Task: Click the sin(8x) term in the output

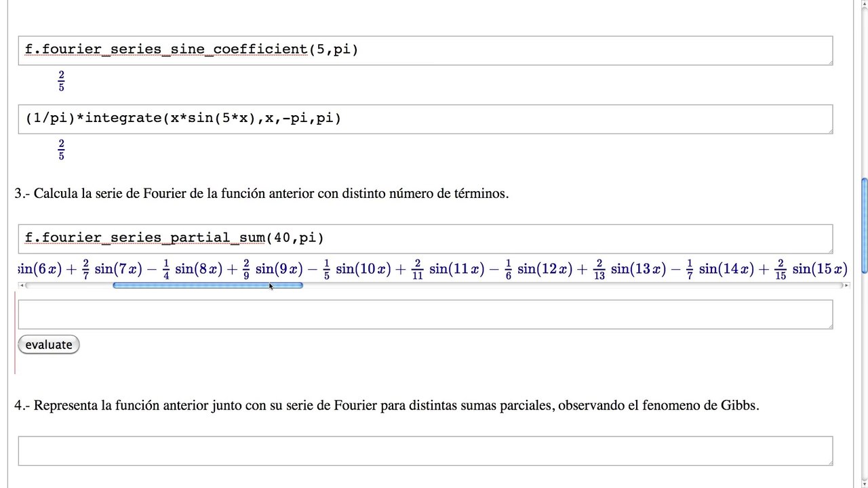Action: coord(199,269)
